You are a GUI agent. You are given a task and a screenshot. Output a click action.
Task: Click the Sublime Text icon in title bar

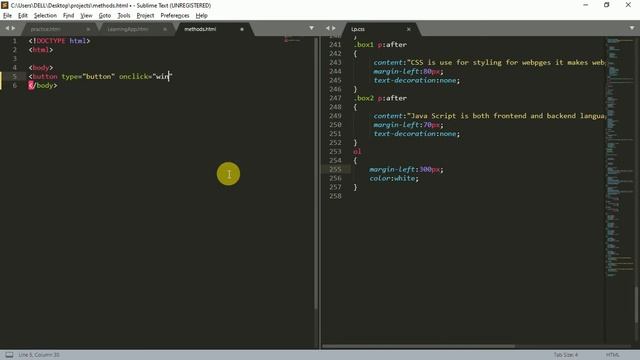pos(4,5)
